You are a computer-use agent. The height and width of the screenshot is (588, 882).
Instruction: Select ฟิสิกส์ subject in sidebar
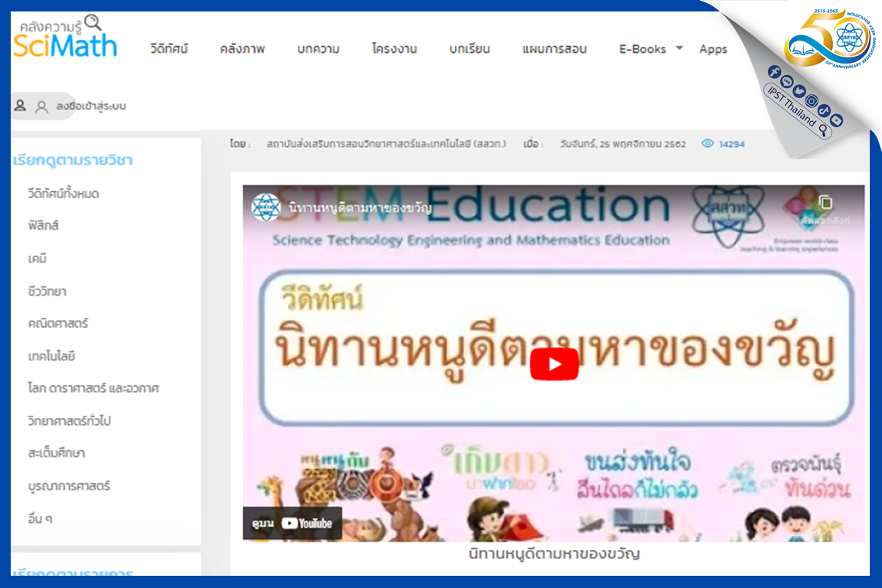point(44,226)
